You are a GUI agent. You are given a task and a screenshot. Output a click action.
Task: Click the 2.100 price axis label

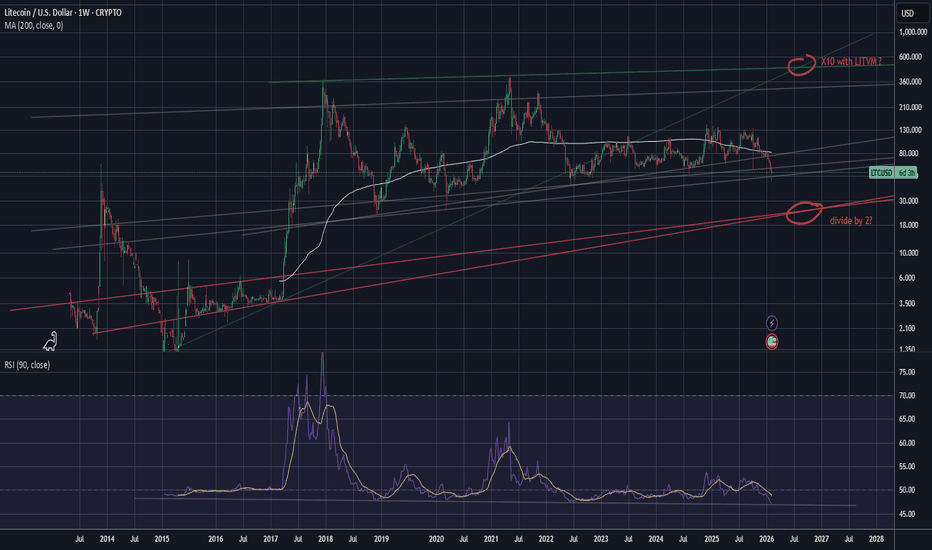(907, 328)
